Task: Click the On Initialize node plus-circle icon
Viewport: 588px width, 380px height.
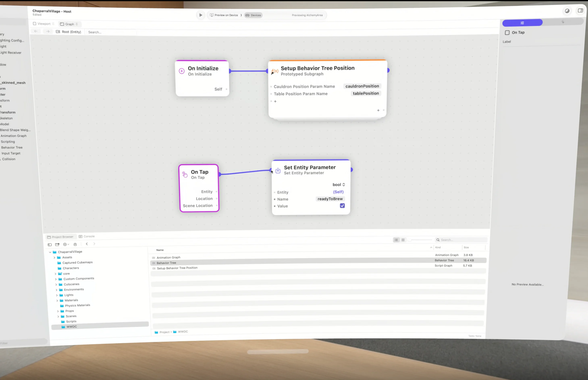Action: pos(182,71)
